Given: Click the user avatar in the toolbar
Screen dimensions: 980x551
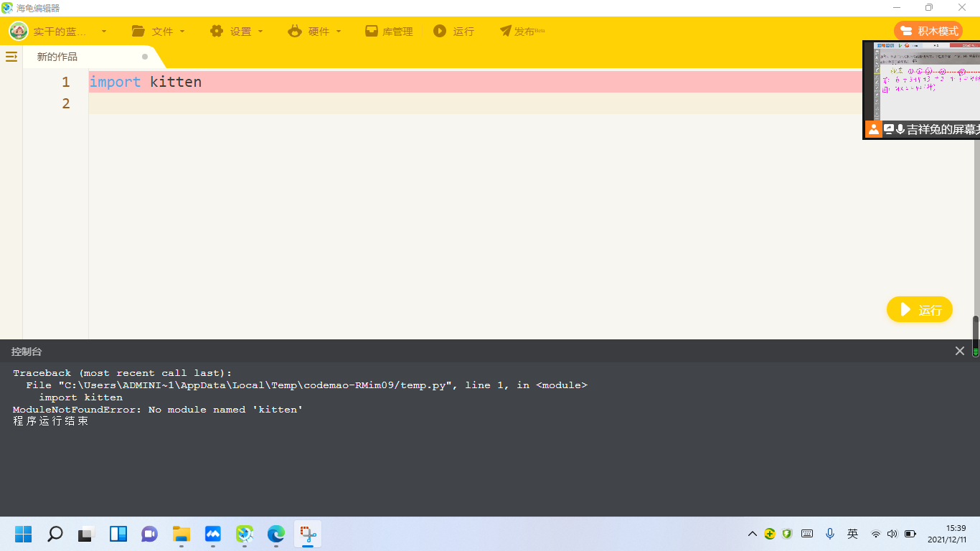Looking at the screenshot, I should point(19,32).
